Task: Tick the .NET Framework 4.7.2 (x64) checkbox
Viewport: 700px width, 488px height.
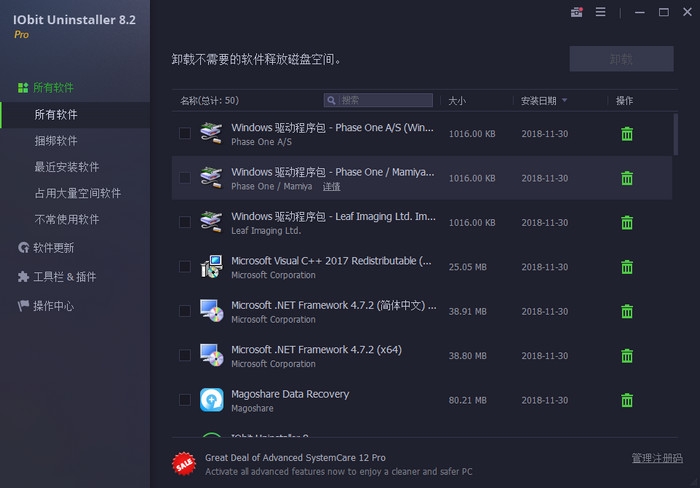Action: tap(184, 355)
